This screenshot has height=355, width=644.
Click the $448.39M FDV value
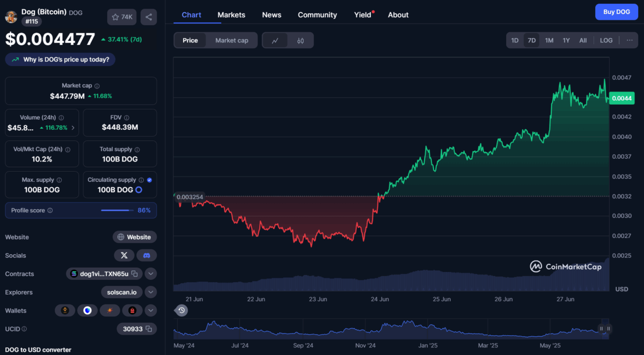point(120,127)
